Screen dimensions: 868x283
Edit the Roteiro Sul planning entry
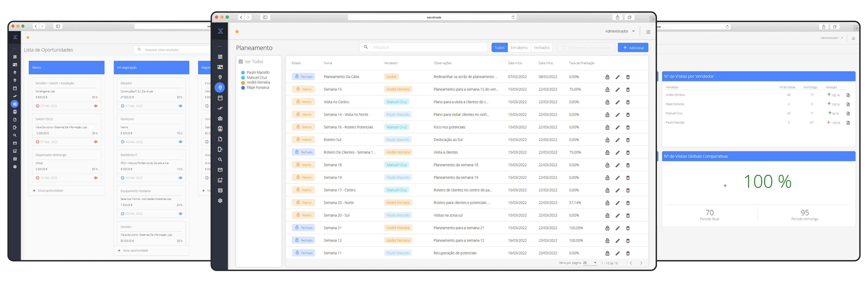click(618, 140)
